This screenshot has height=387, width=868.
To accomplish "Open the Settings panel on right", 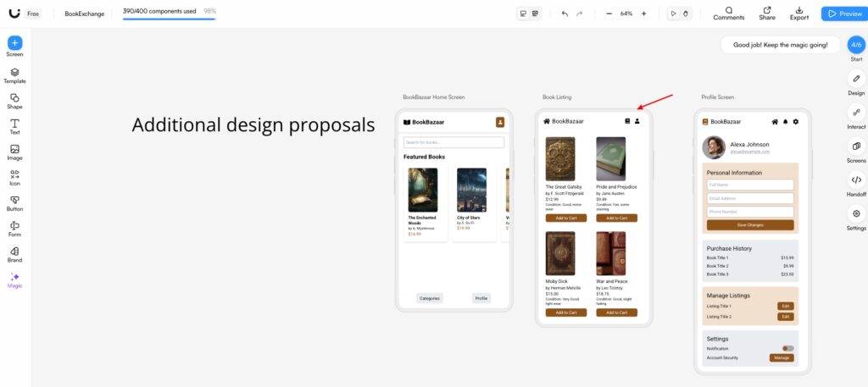I will 856,218.
